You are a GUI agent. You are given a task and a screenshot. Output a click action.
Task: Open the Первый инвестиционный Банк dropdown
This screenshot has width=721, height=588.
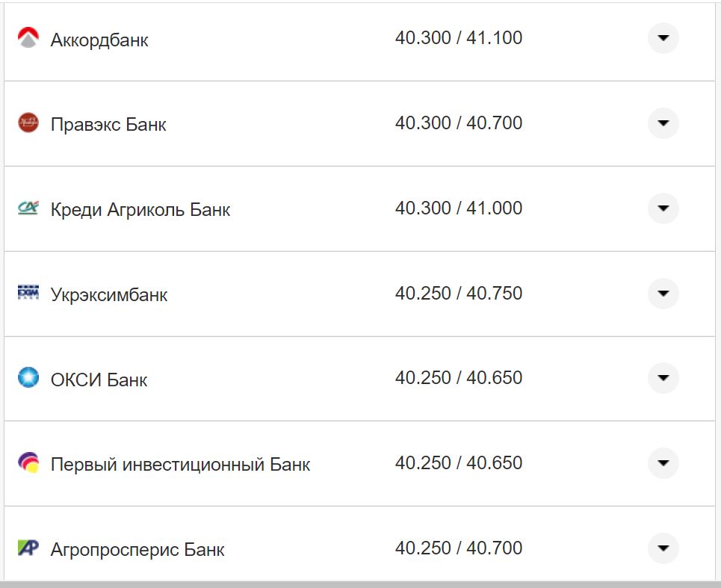[662, 462]
